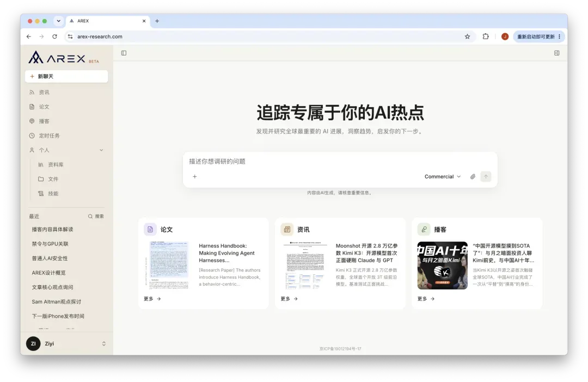Open the 中国AI十年 podcast thumbnail
The image size is (588, 382).
tap(443, 266)
